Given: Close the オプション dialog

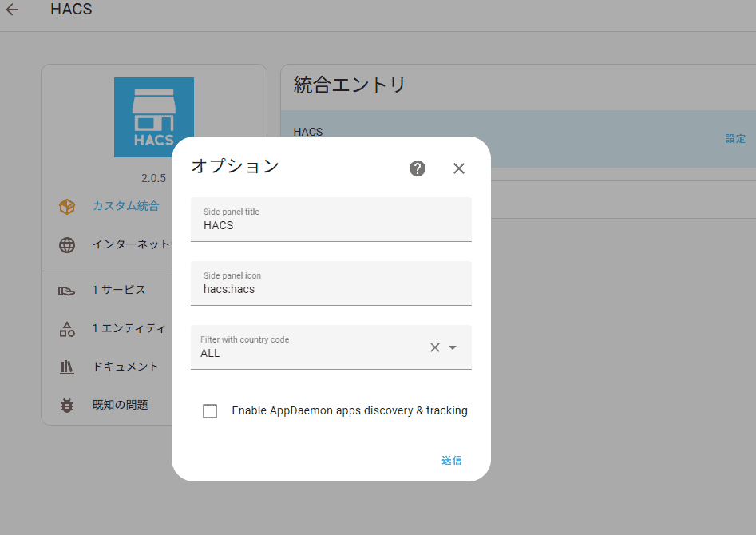Looking at the screenshot, I should (459, 168).
